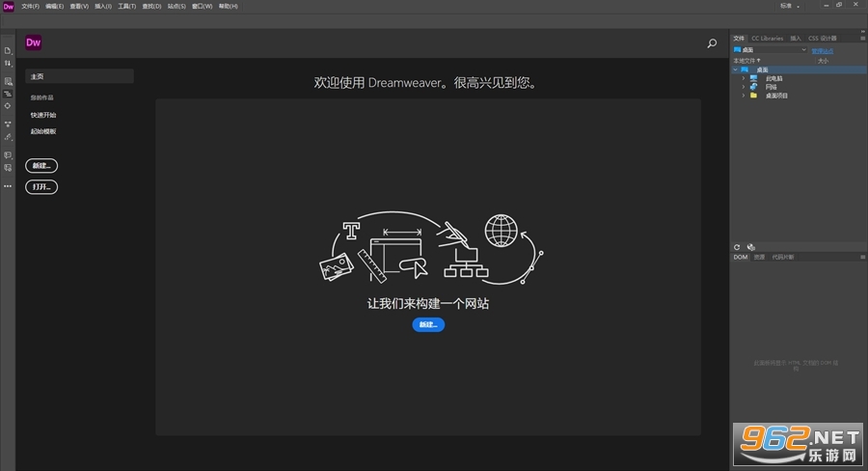The image size is (868, 471).
Task: Select 起始模板 in the start sidebar
Action: 43,131
